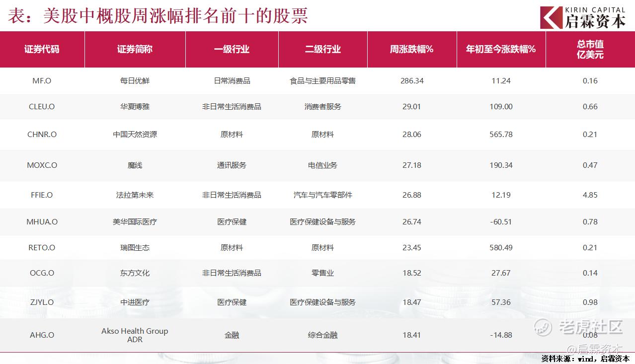Click the year-to-date value -60.51
Screen dimensions: 635x364
tap(501, 221)
